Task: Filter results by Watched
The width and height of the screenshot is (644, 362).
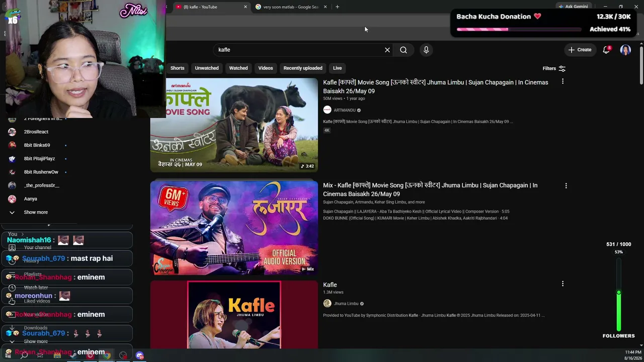Action: pyautogui.click(x=238, y=68)
